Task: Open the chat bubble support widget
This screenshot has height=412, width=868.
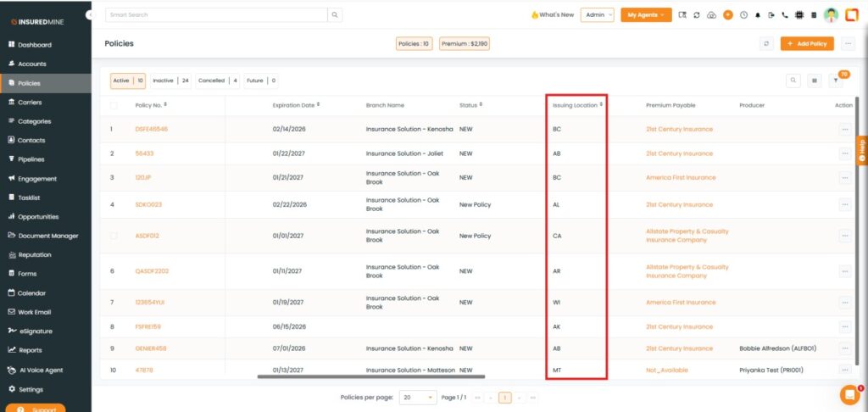Action: point(849,394)
